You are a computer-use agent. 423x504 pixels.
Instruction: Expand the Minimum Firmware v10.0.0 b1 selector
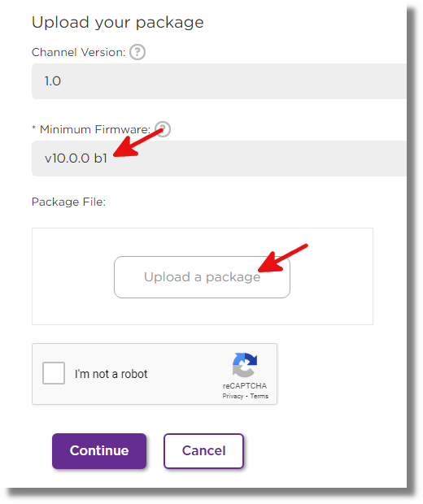[x=219, y=159]
